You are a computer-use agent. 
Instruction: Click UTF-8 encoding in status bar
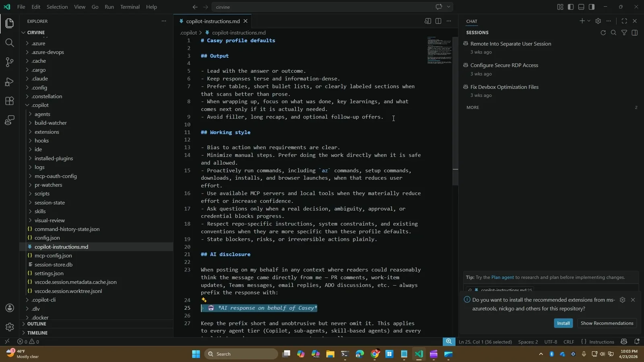pyautogui.click(x=551, y=341)
